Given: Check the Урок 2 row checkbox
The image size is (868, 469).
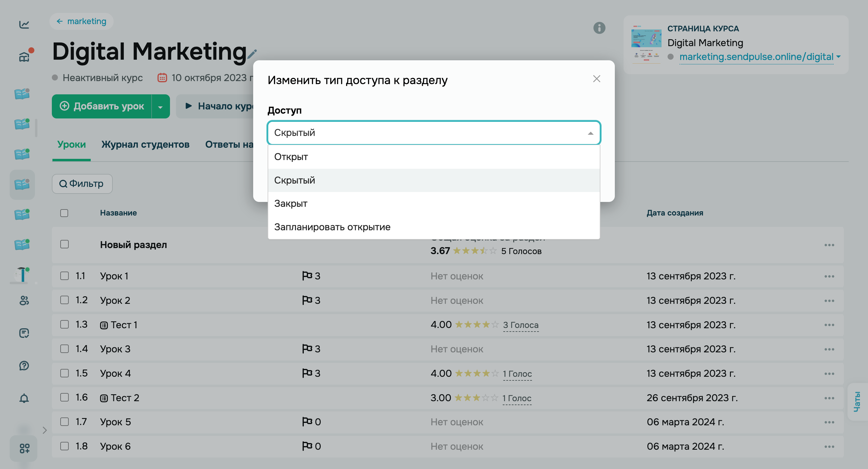Looking at the screenshot, I should point(64,300).
